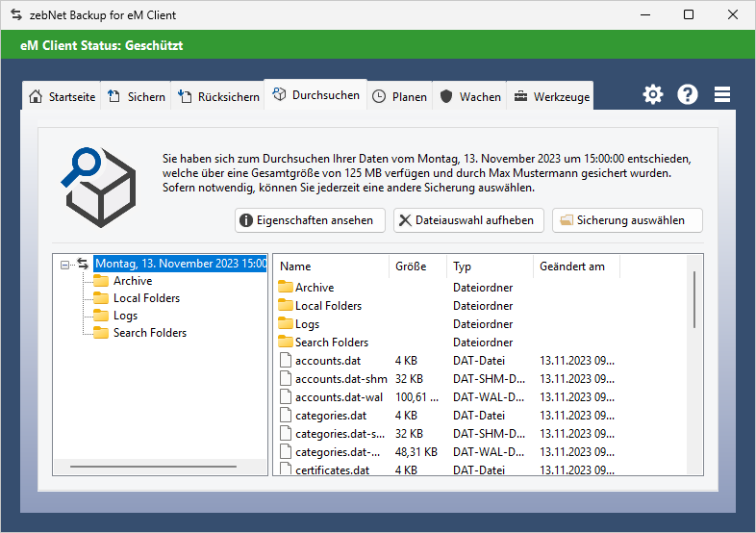
Task: Click the box with magnifier browse icon
Action: (x=98, y=188)
